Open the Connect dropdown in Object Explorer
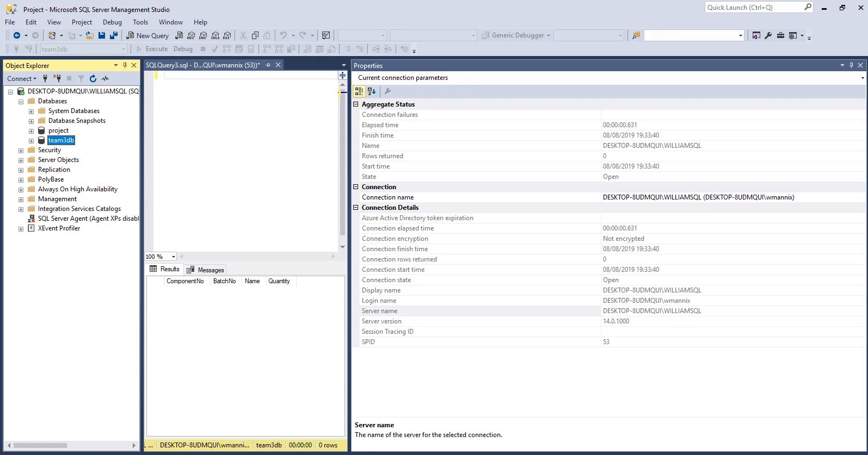This screenshot has height=455, width=868. point(22,78)
